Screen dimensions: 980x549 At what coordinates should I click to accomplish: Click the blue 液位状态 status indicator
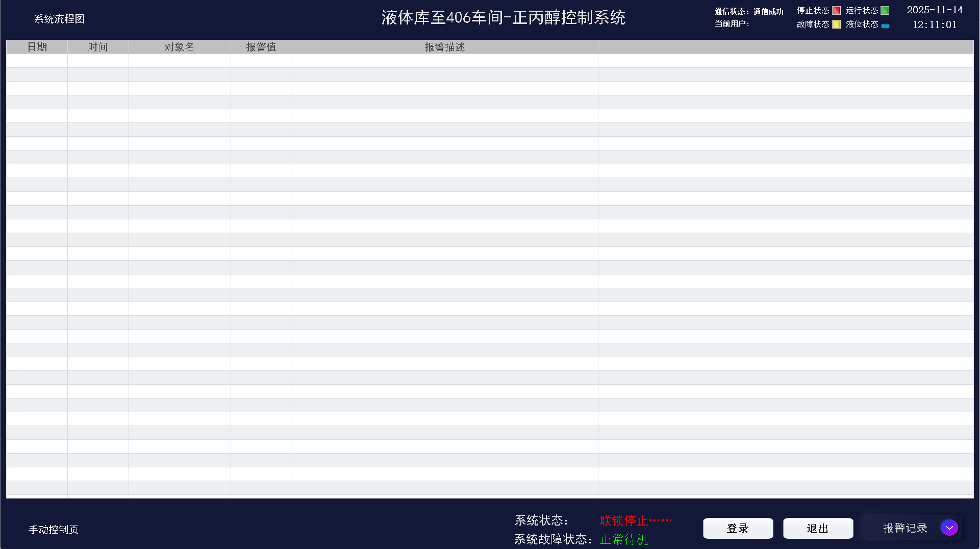click(884, 24)
